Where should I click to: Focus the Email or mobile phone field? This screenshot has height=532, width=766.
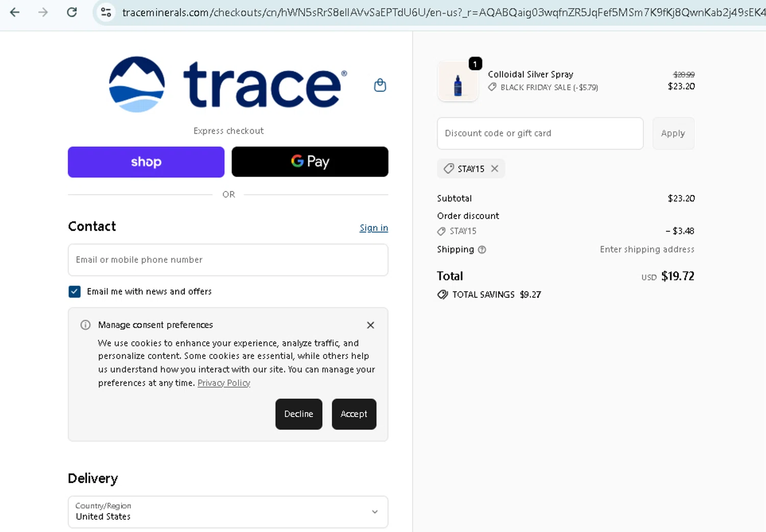tap(228, 260)
